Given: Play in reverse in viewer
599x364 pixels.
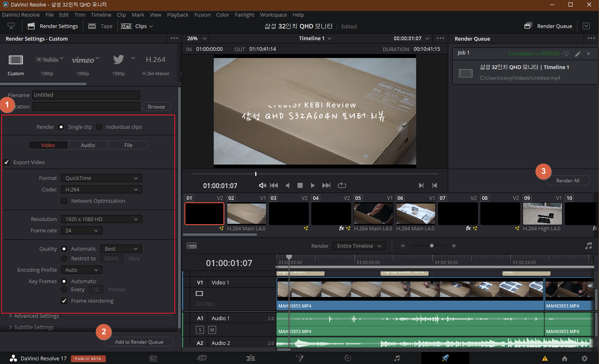Looking at the screenshot, I should pyautogui.click(x=287, y=185).
